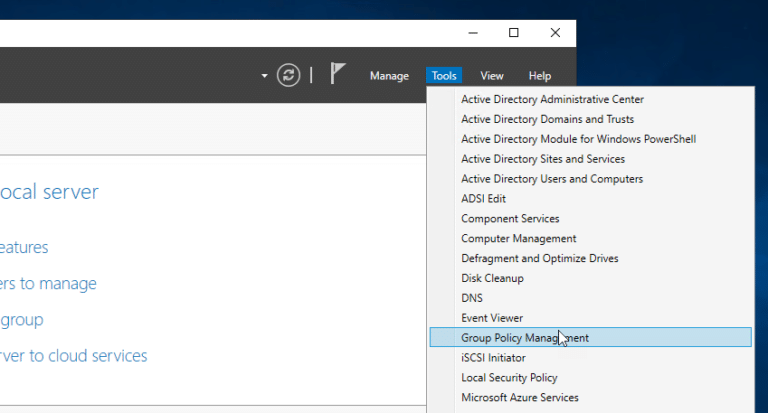Screen dimensions: 768x413
Task: Open the View menu
Action: click(x=491, y=76)
